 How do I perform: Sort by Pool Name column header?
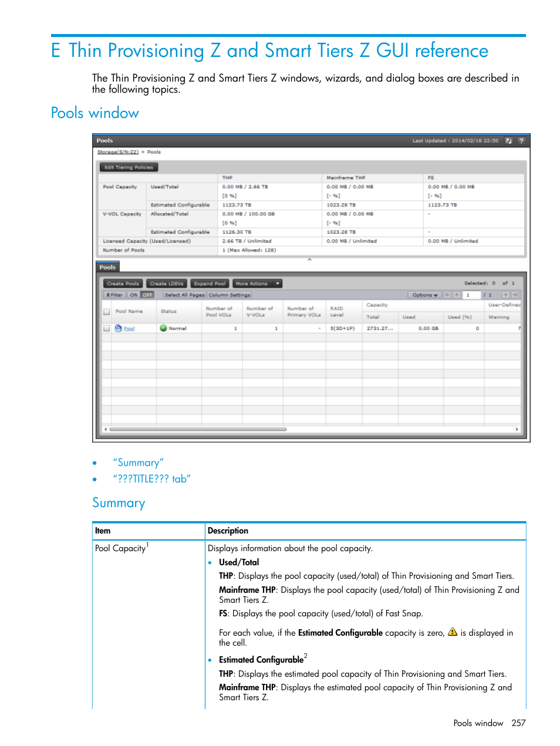coord(129,311)
